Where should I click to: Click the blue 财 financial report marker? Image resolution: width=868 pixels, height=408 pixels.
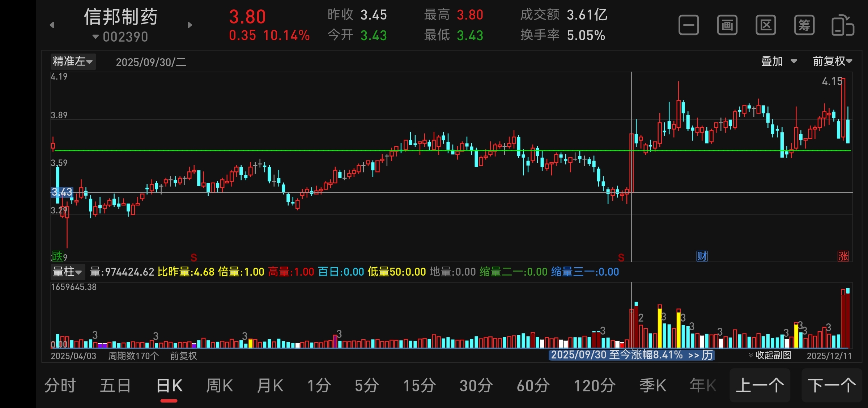coord(702,256)
